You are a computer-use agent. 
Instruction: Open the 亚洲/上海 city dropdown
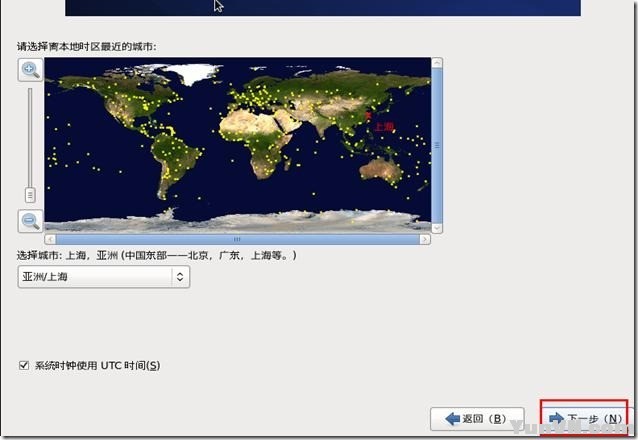coord(104,277)
